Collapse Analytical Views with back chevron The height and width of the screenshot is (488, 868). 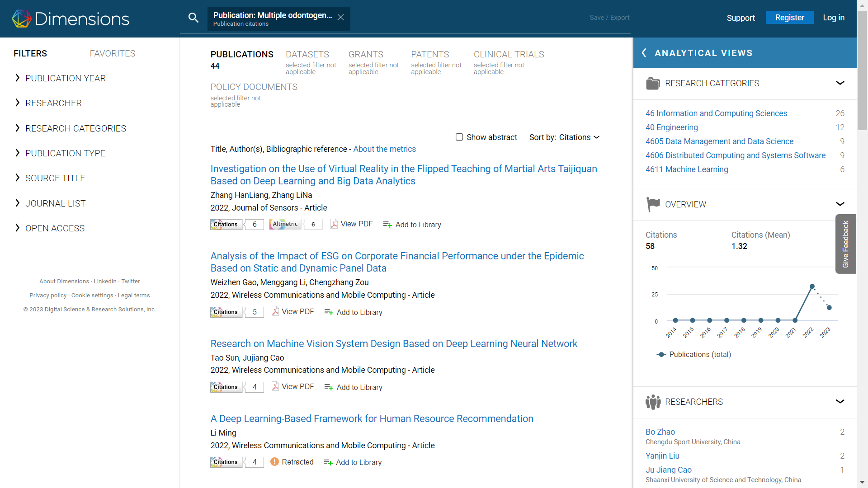point(644,53)
